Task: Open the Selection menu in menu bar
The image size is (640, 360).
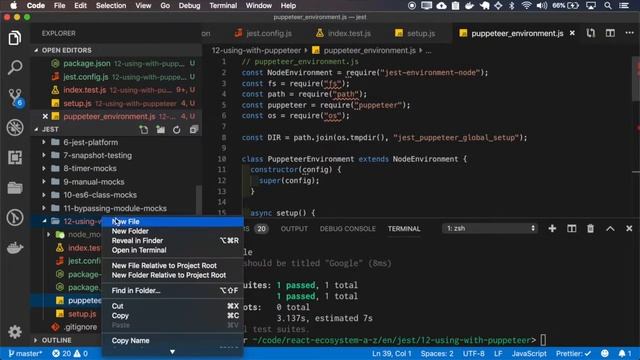Action: click(x=111, y=6)
